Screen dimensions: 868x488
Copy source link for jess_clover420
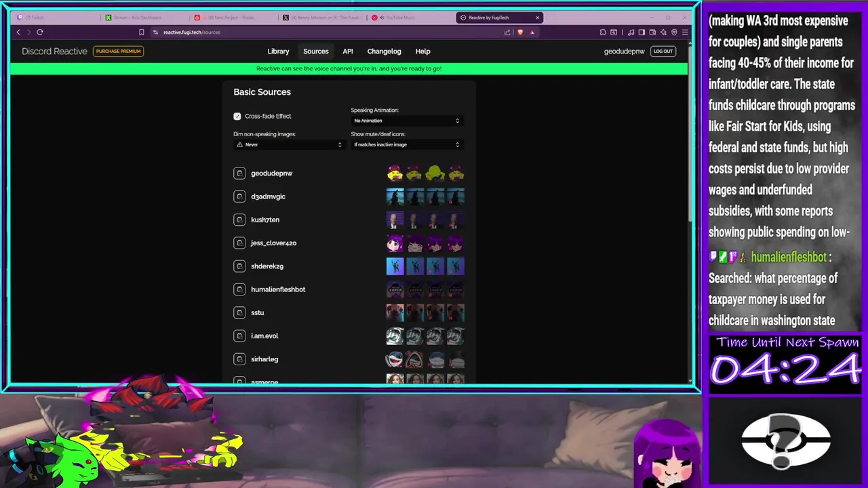(x=239, y=243)
